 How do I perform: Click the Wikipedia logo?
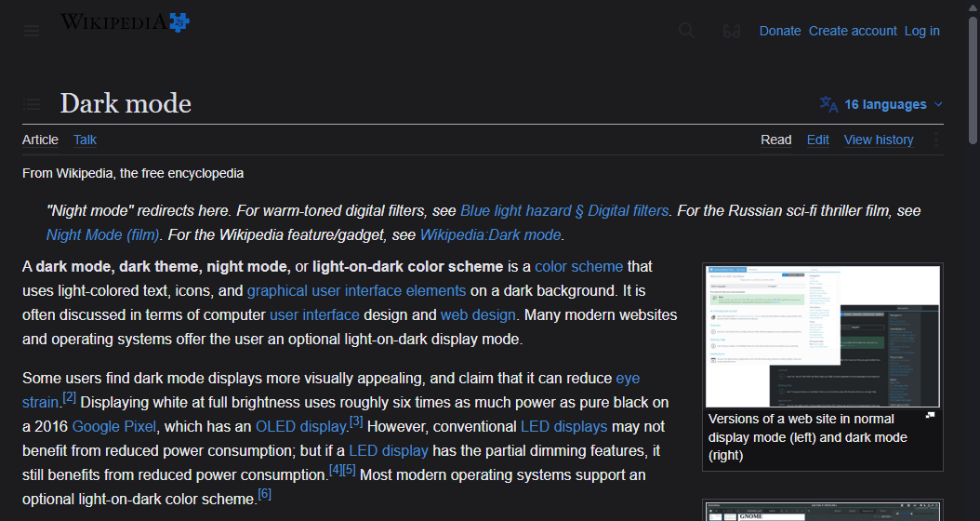point(125,22)
